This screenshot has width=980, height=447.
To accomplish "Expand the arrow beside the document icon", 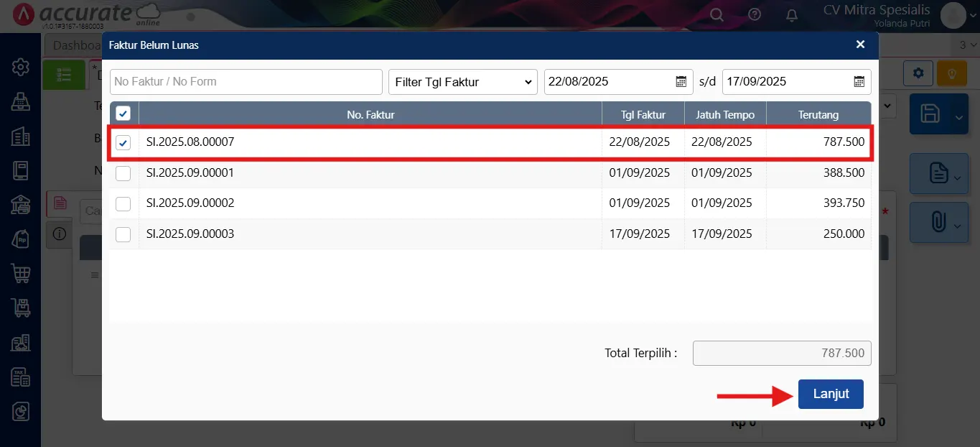I will (958, 177).
